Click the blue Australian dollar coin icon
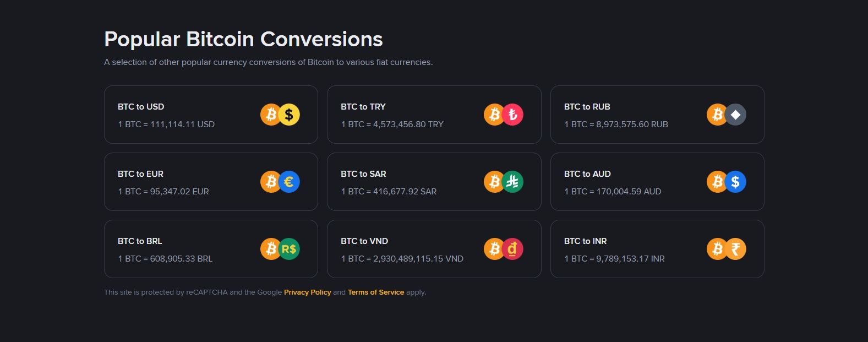 click(736, 182)
